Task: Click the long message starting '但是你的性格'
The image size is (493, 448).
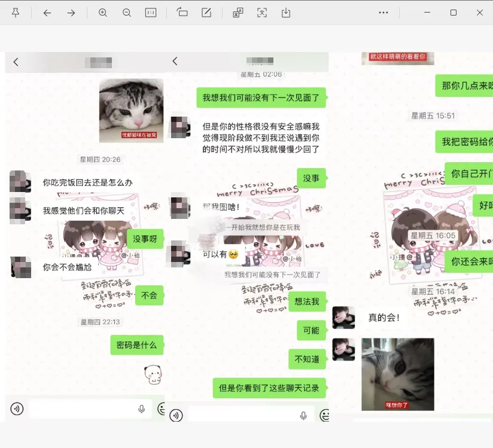Action: coord(261,138)
